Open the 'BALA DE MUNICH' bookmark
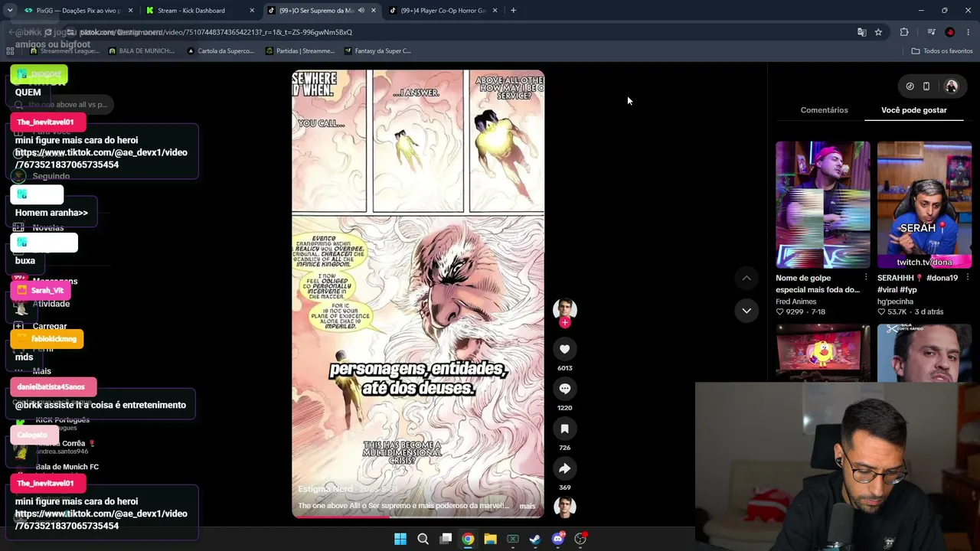 pos(142,51)
